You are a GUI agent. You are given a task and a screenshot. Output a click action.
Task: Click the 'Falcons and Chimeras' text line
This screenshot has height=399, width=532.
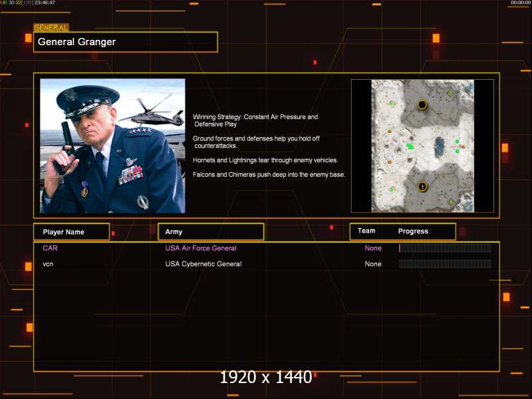[x=269, y=175]
